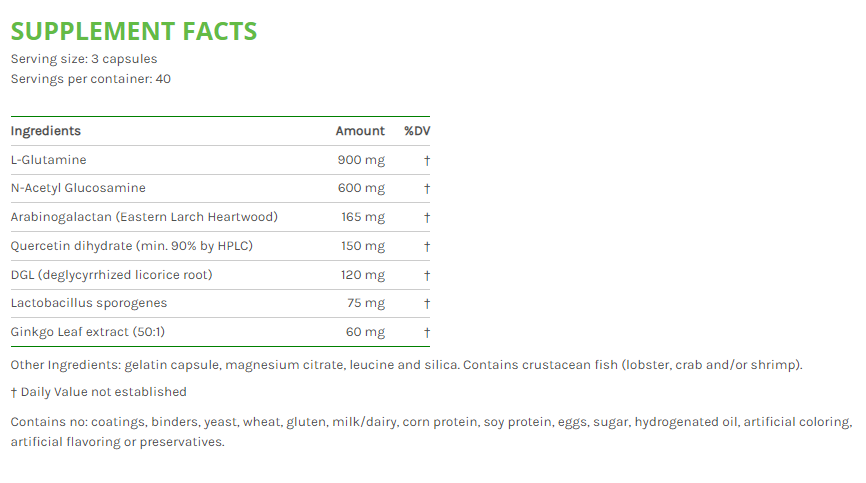The height and width of the screenshot is (483, 866).
Task: Click the Serving size text line
Action: pos(84,59)
